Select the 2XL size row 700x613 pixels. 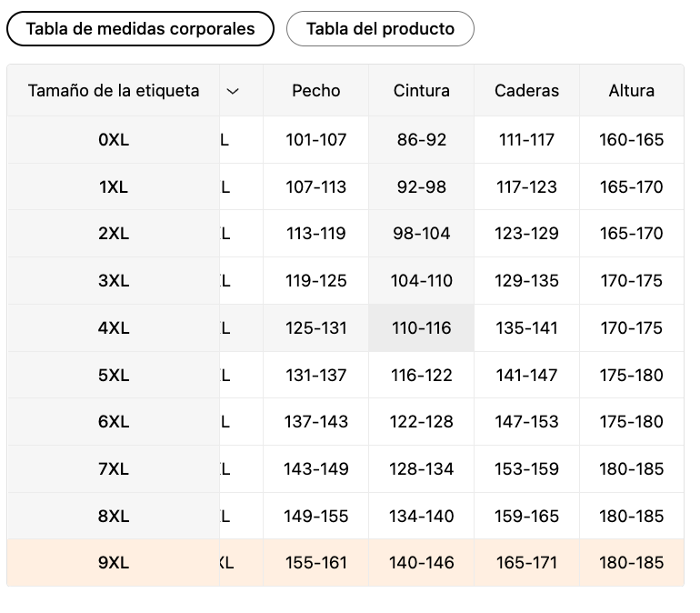(x=114, y=234)
